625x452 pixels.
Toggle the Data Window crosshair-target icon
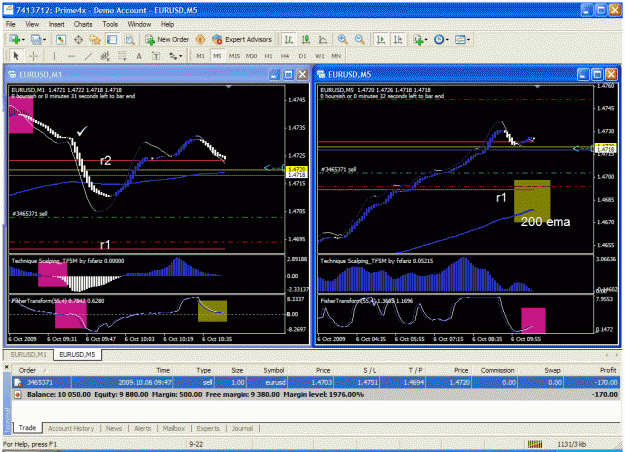[78, 39]
